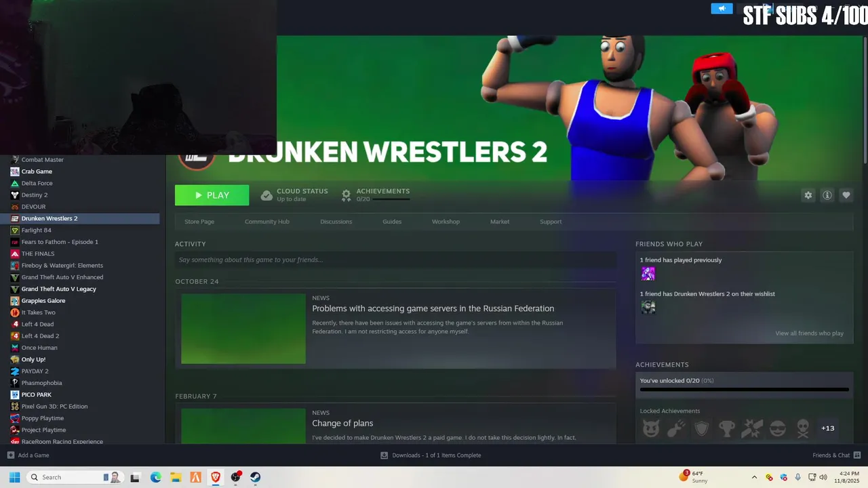Screen dimensions: 868x488
Task: Open the Workshop tab
Action: pos(446,222)
